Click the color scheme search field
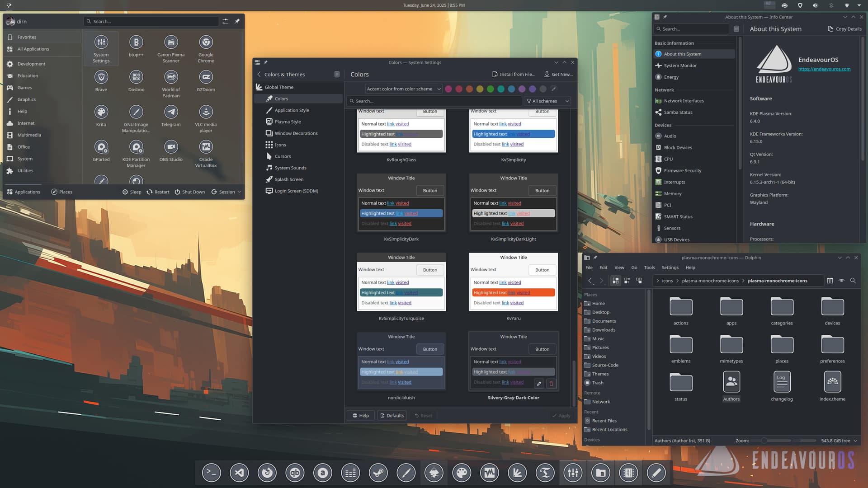The image size is (868, 488). [434, 101]
